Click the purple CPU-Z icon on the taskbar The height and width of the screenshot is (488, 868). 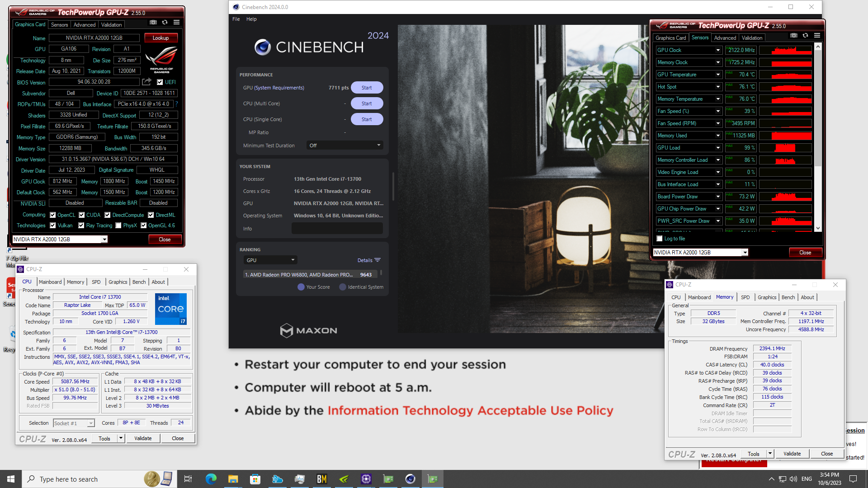pyautogui.click(x=366, y=479)
